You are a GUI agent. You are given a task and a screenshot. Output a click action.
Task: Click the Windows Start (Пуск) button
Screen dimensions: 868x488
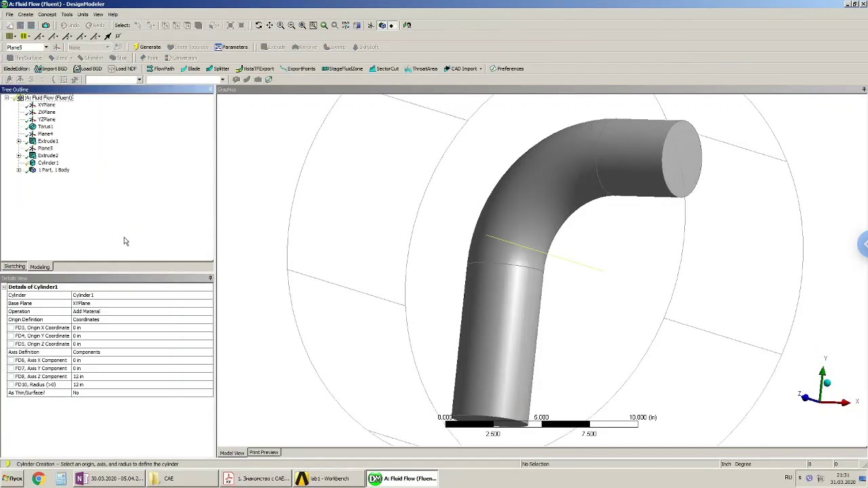coord(12,479)
